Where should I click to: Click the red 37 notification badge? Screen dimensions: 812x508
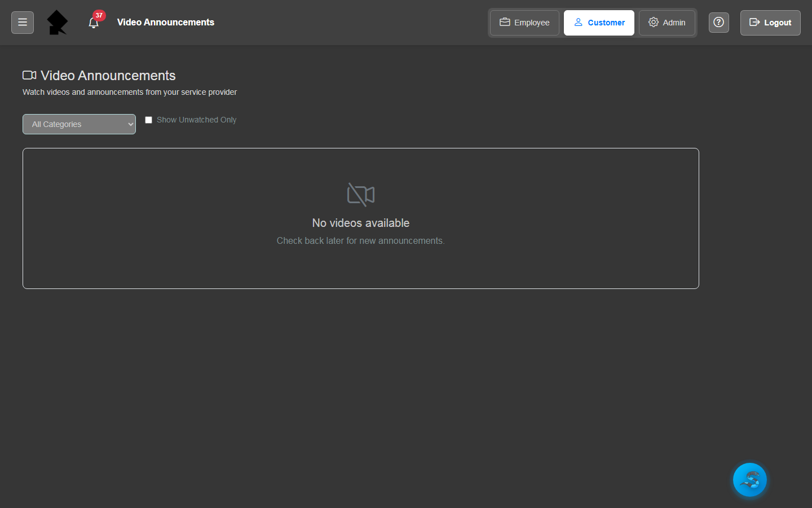[99, 16]
